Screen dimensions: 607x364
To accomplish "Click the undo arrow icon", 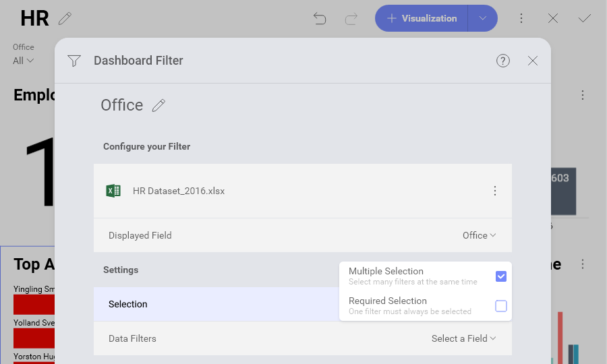I will [x=320, y=18].
